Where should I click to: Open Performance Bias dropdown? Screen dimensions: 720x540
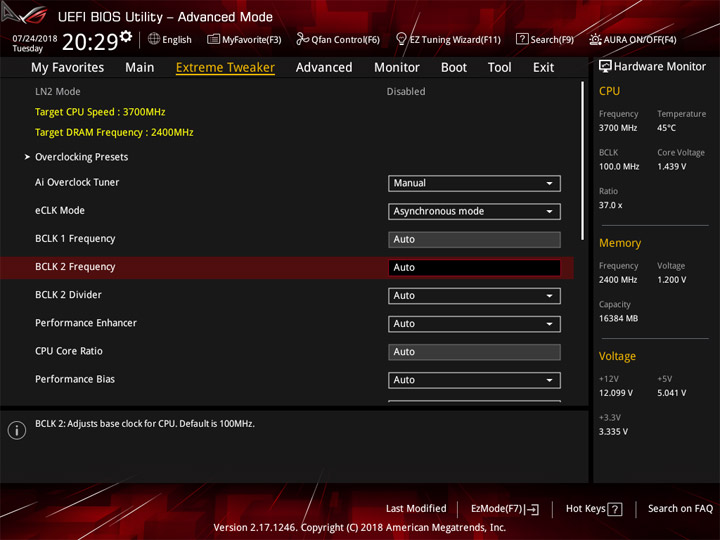[474, 380]
